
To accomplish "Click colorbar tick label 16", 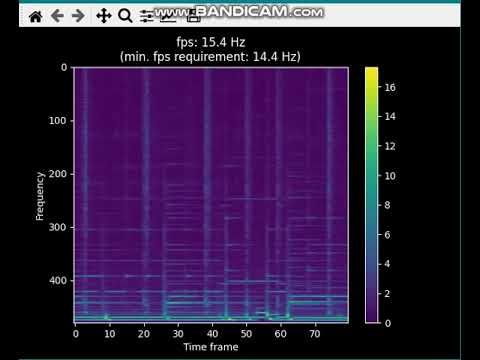I will [390, 87].
